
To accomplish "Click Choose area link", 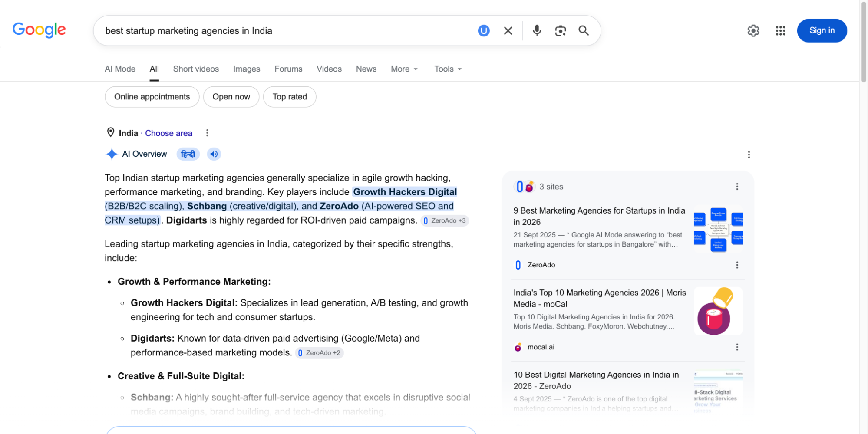I will (x=168, y=133).
